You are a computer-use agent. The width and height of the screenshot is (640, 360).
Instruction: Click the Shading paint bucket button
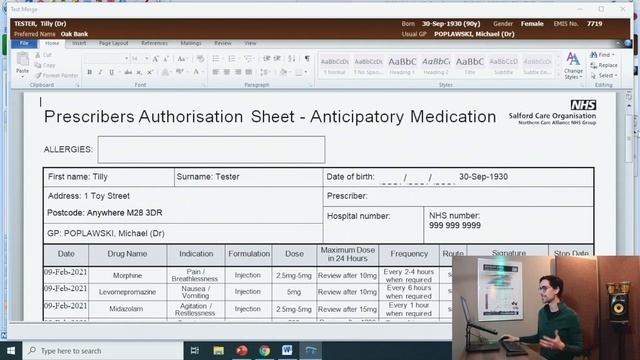[x=283, y=72]
